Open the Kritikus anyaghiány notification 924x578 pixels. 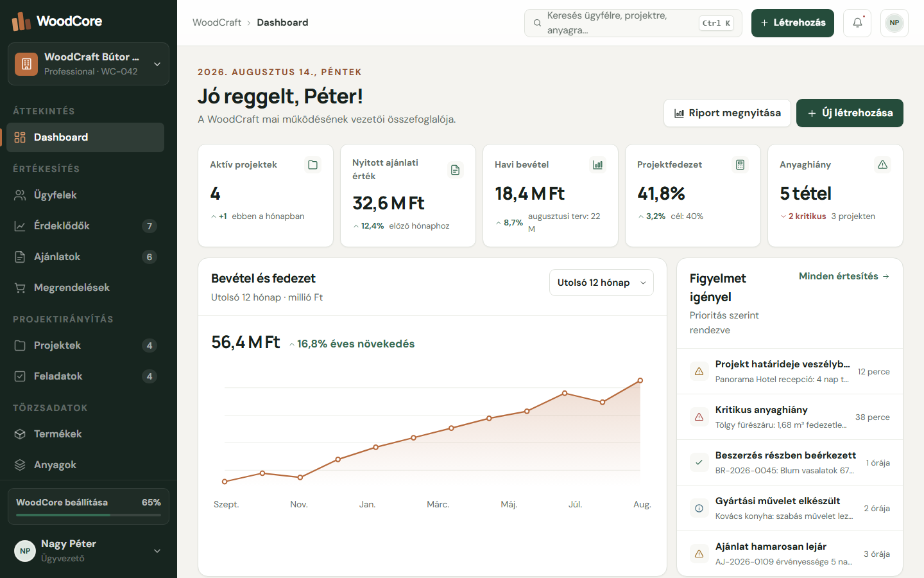pos(790,417)
